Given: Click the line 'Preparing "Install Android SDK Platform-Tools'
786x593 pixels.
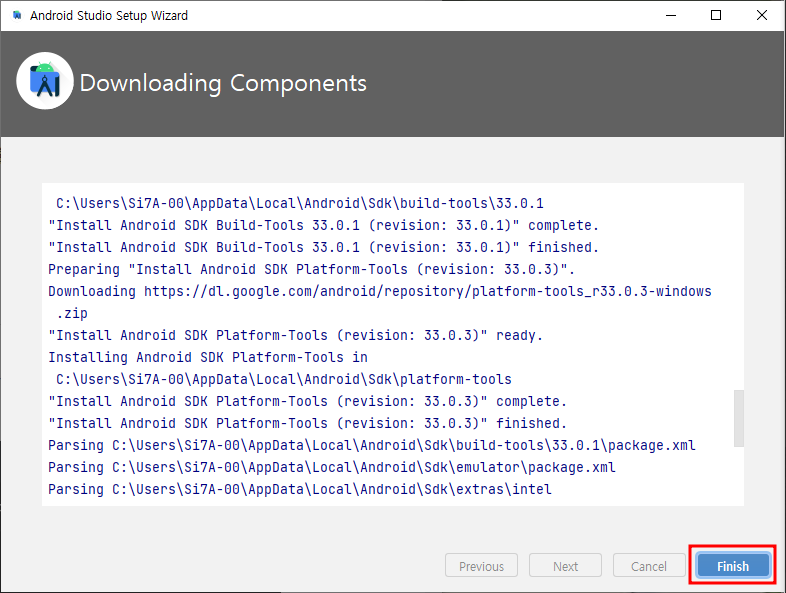Looking at the screenshot, I should tap(311, 269).
